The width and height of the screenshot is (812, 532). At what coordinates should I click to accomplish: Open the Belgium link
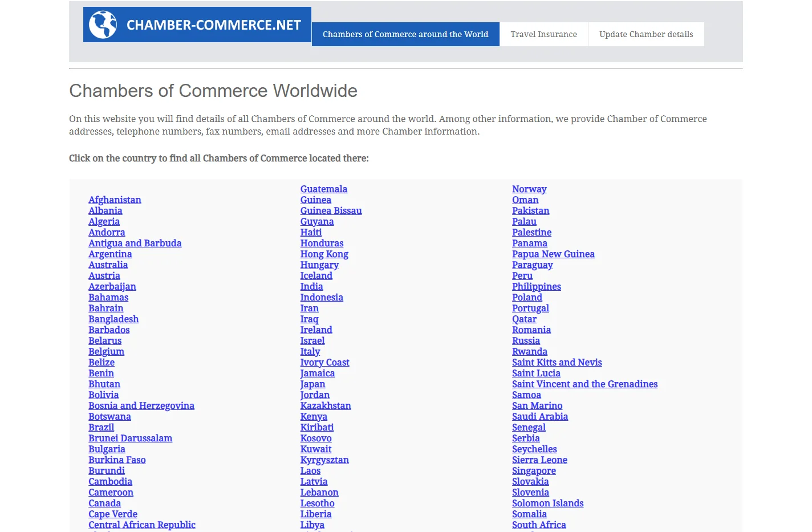click(106, 351)
